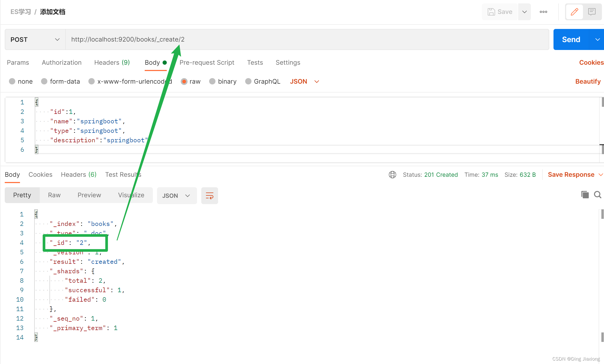Open the Tests tab
The width and height of the screenshot is (604, 364).
coord(255,63)
